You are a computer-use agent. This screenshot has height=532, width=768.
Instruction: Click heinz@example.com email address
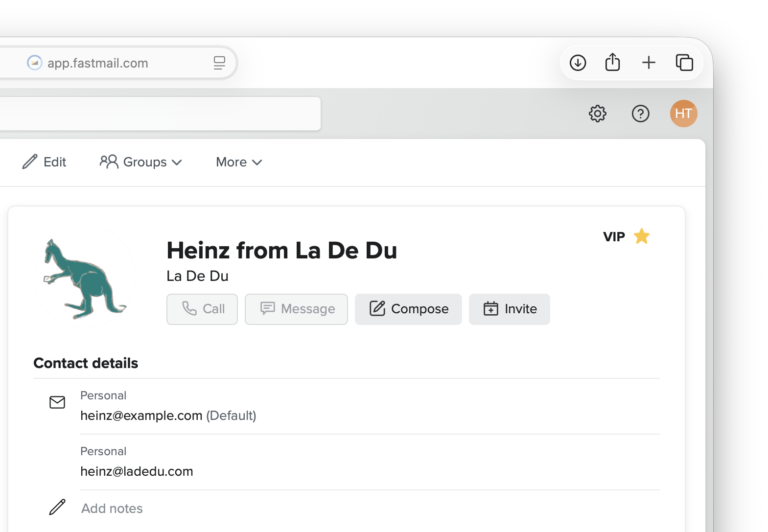pyautogui.click(x=141, y=415)
